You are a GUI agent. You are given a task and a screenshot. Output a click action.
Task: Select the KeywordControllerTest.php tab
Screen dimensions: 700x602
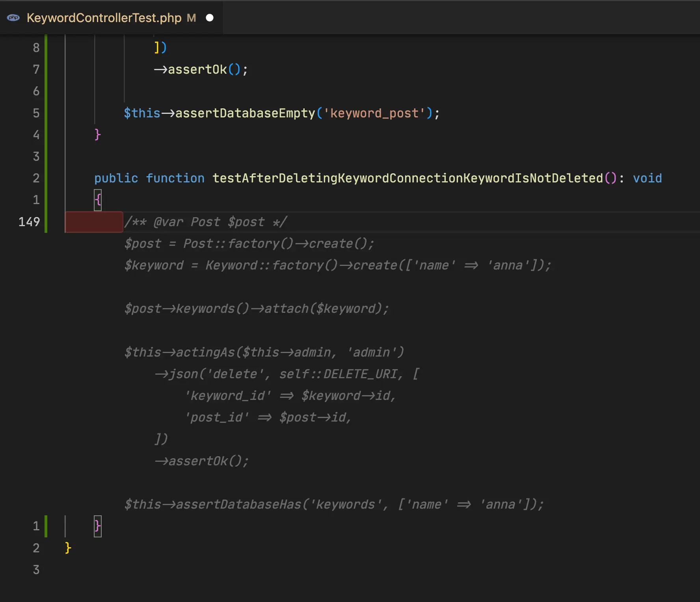point(104,18)
